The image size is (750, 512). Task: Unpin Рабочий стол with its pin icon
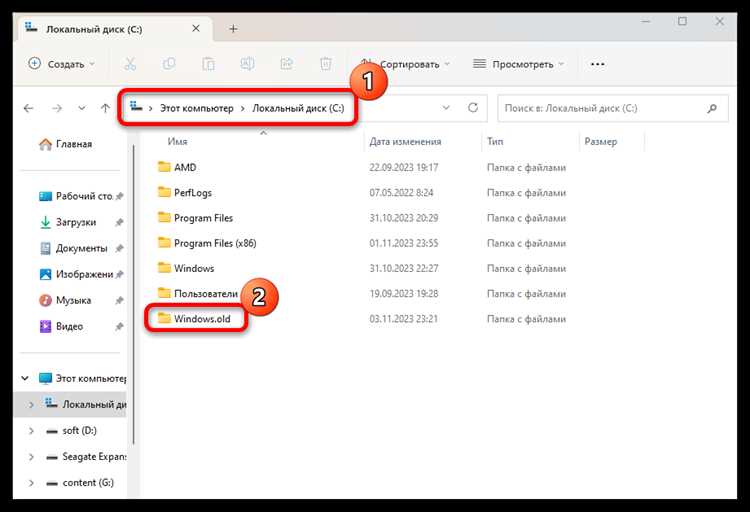tap(120, 196)
